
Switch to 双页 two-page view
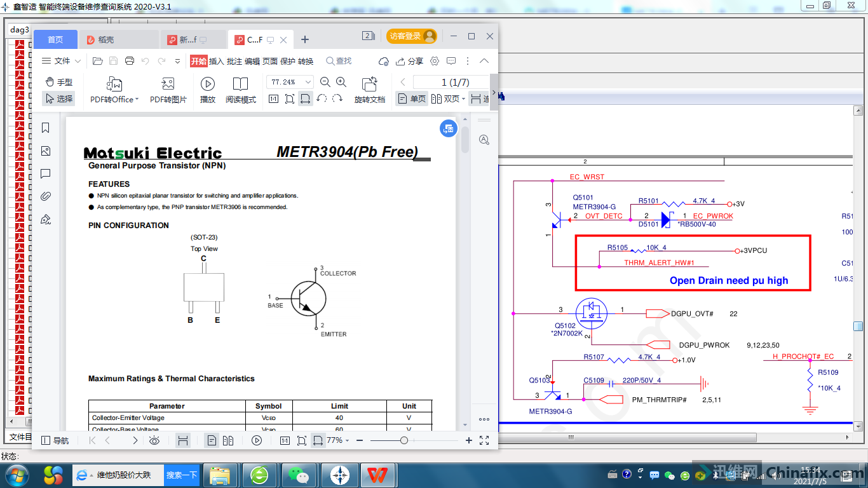point(447,98)
